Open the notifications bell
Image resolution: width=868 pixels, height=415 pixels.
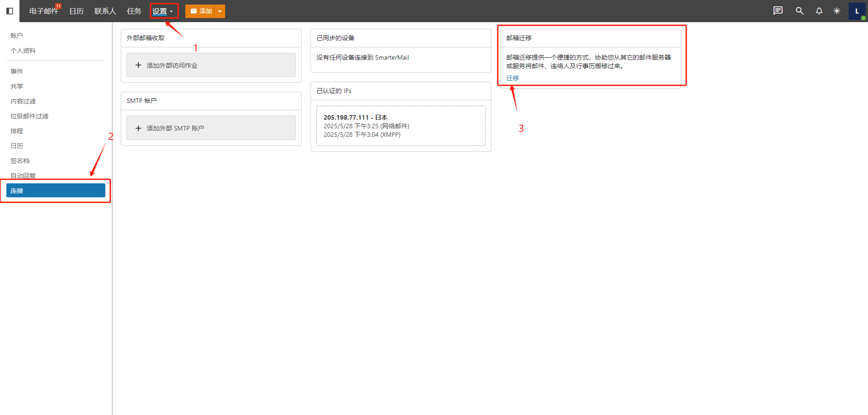coord(819,11)
